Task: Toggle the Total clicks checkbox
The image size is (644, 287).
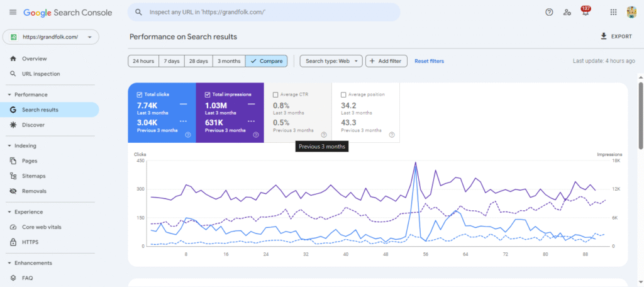Action: pyautogui.click(x=140, y=94)
